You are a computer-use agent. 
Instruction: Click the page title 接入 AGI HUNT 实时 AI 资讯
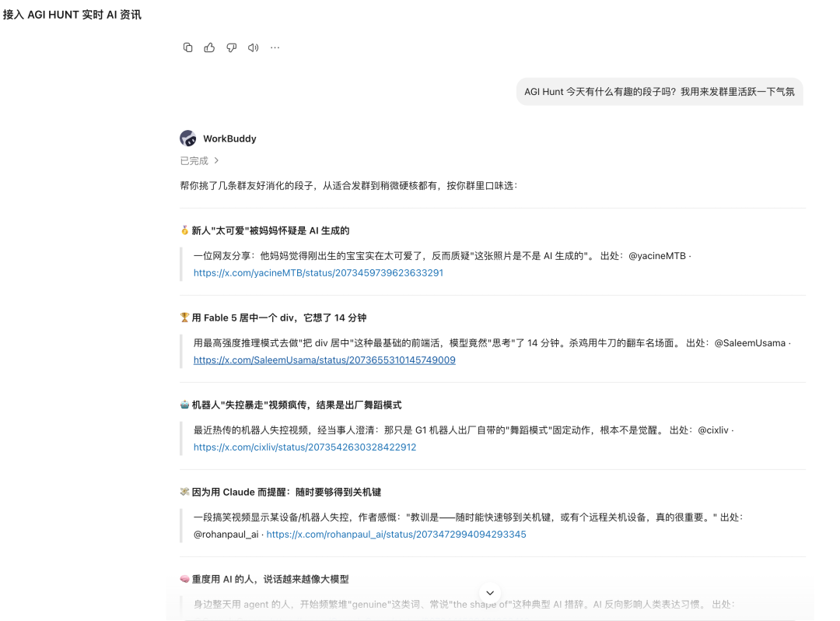72,15
